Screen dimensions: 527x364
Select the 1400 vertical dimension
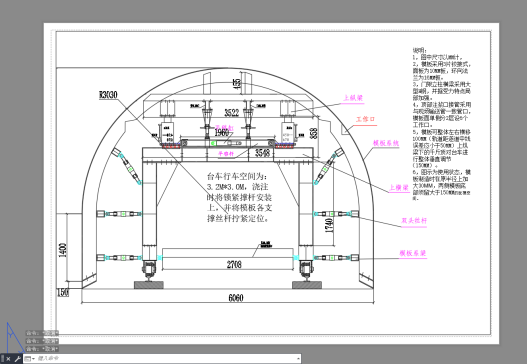click(x=63, y=250)
